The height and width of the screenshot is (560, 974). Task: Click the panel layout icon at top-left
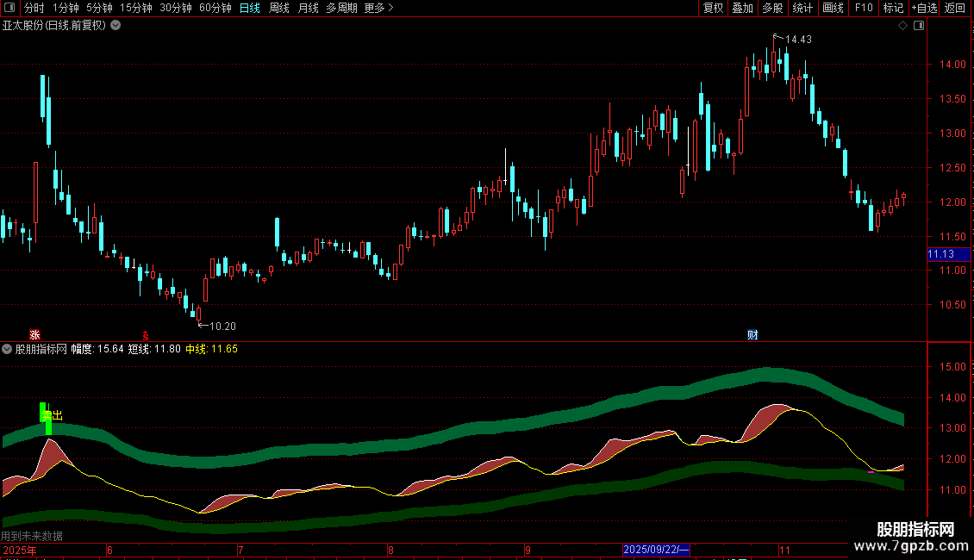click(x=9, y=8)
